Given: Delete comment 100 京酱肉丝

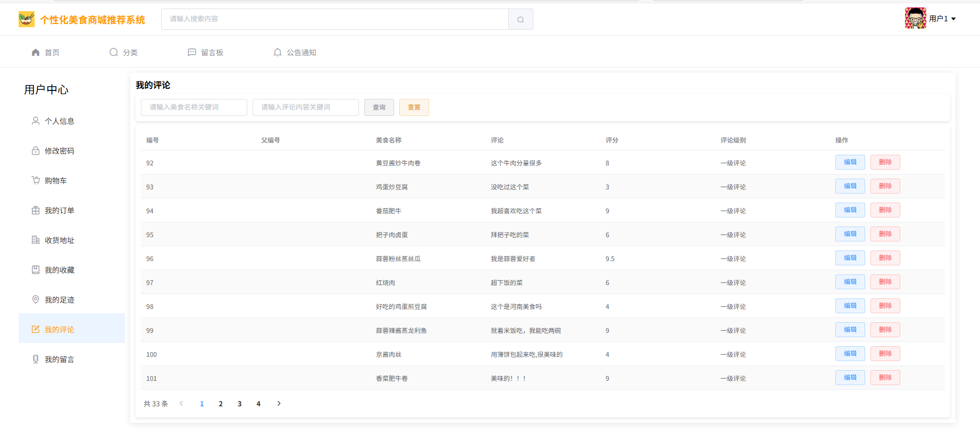Looking at the screenshot, I should pos(885,354).
